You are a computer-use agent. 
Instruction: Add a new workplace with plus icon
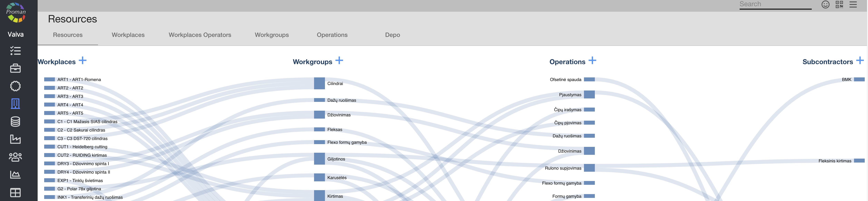[82, 61]
